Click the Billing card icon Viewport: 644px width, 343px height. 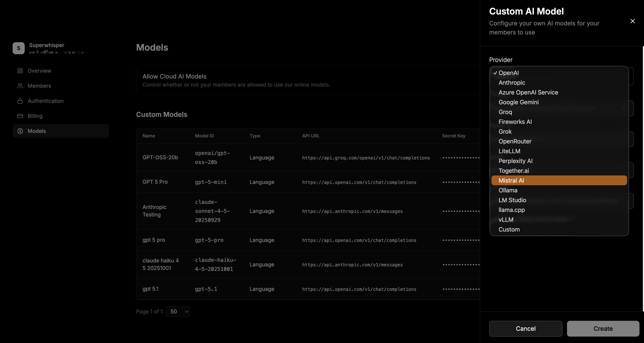(x=20, y=116)
